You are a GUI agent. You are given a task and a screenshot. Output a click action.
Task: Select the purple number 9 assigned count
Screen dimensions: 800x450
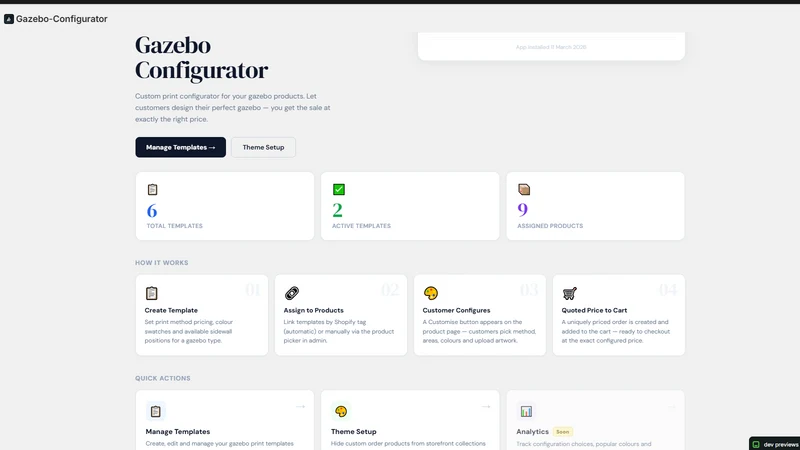522,210
